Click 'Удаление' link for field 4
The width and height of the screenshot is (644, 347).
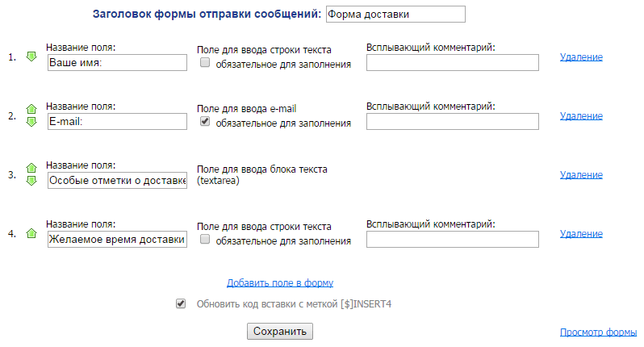coord(581,233)
